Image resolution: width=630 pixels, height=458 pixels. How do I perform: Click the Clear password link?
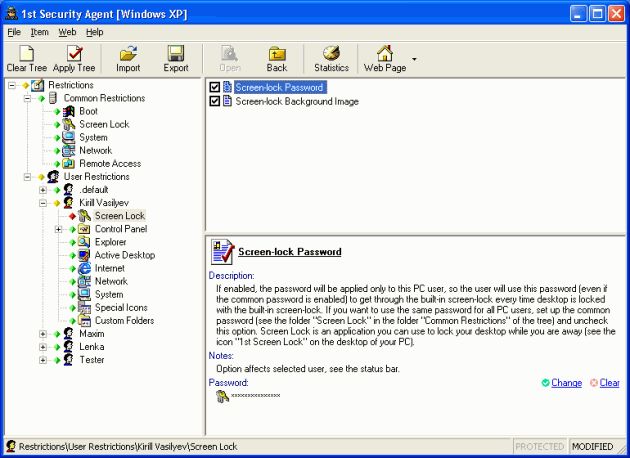pyautogui.click(x=609, y=383)
